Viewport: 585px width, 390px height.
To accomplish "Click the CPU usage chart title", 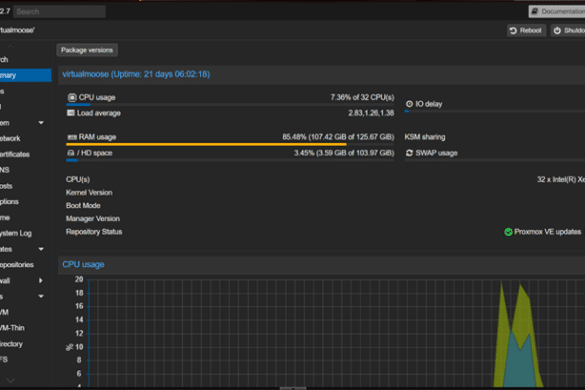I will (83, 265).
